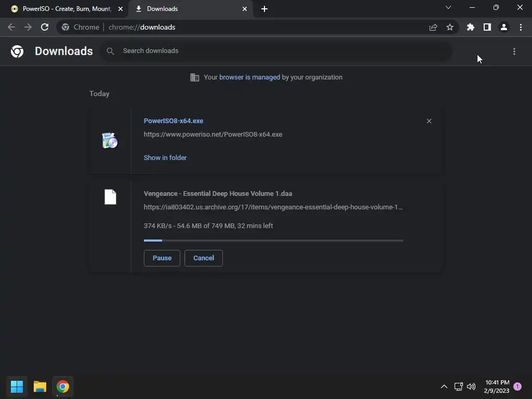532x399 pixels.
Task: Click the poweriso.net download URL
Action: point(213,135)
